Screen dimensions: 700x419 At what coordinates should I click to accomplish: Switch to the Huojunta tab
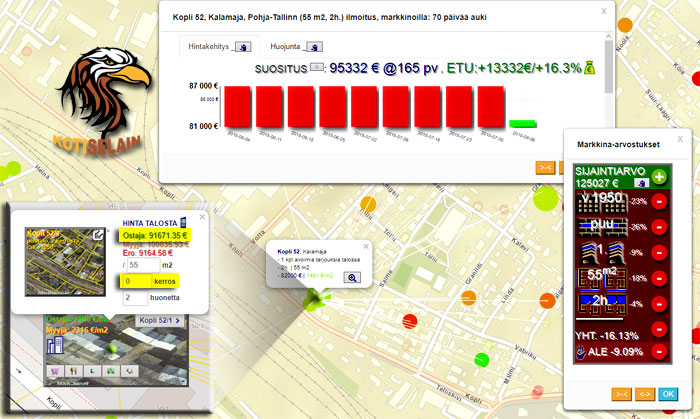point(285,46)
